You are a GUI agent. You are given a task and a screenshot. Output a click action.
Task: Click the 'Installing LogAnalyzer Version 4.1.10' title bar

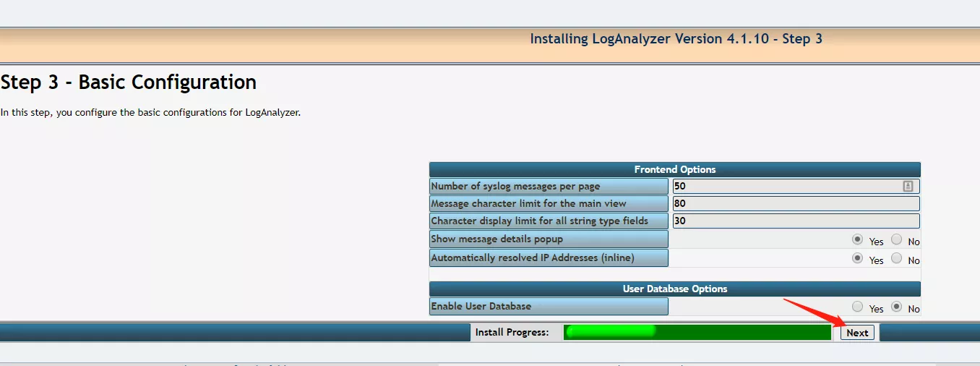coord(676,39)
